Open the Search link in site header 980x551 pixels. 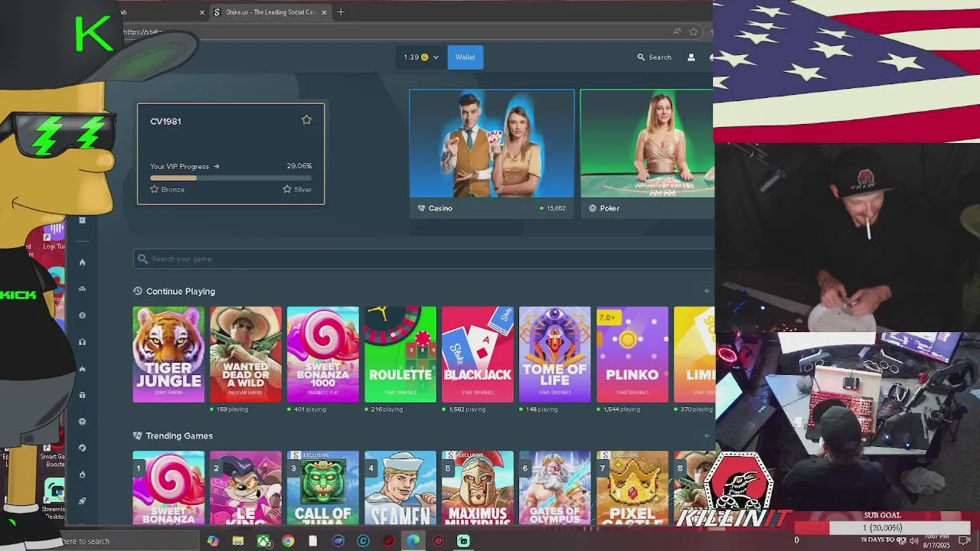pyautogui.click(x=655, y=57)
